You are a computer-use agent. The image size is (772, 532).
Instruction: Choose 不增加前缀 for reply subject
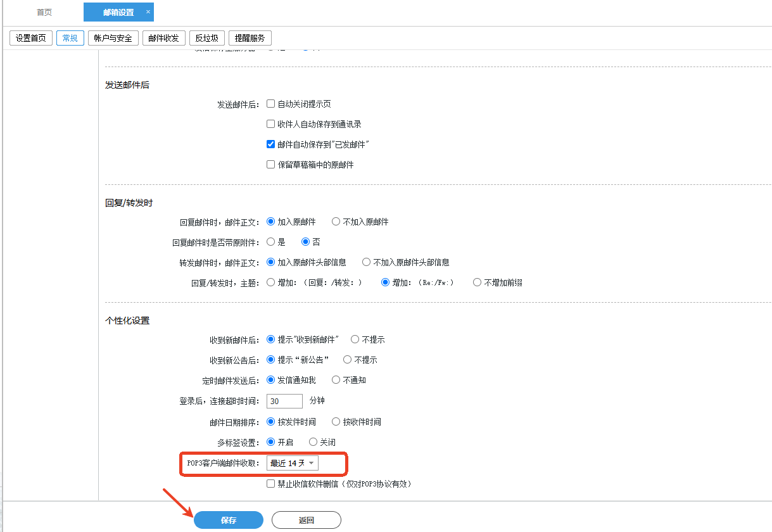(478, 282)
